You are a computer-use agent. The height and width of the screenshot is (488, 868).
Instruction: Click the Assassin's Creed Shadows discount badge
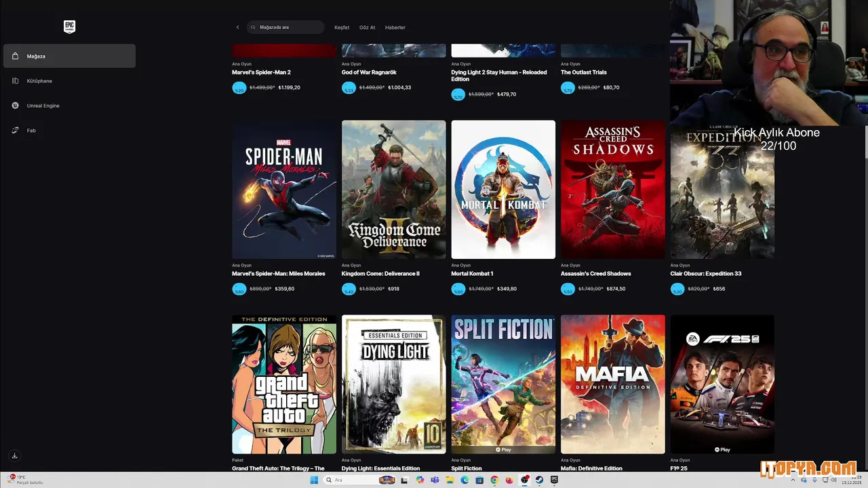pos(568,289)
